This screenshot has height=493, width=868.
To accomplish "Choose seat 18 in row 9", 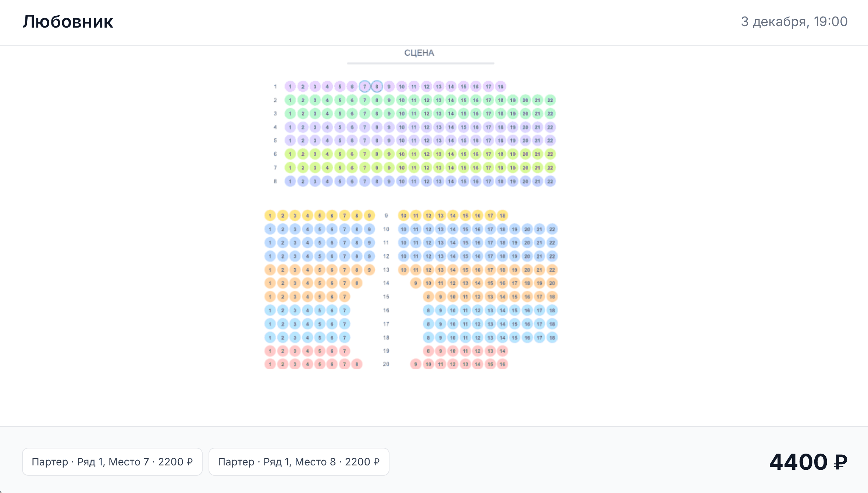I will tap(502, 216).
